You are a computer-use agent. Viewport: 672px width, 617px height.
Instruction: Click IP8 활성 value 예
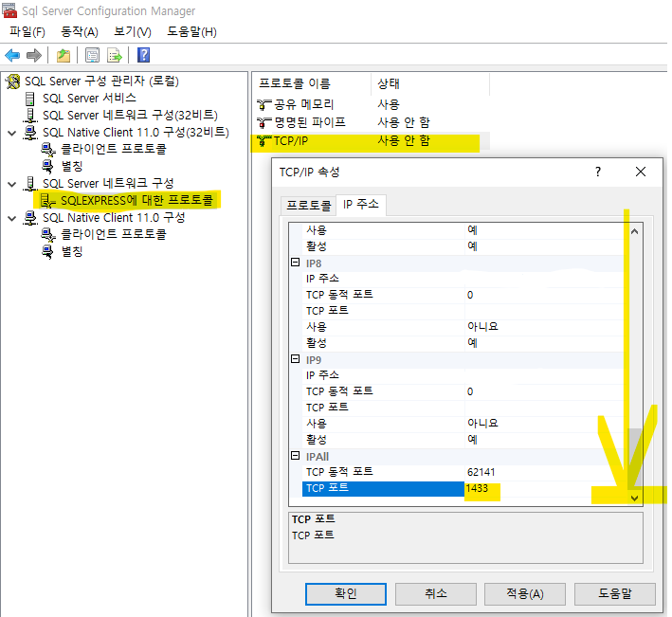(x=472, y=343)
